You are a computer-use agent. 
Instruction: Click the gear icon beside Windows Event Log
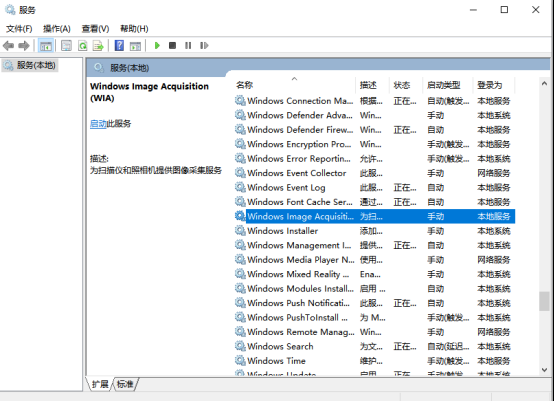(240, 187)
